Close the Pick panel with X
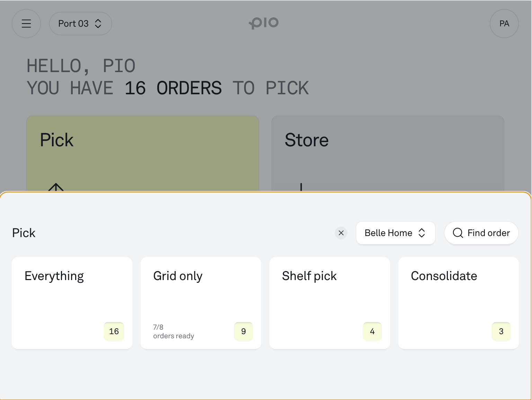This screenshot has height=400, width=532. click(x=341, y=233)
